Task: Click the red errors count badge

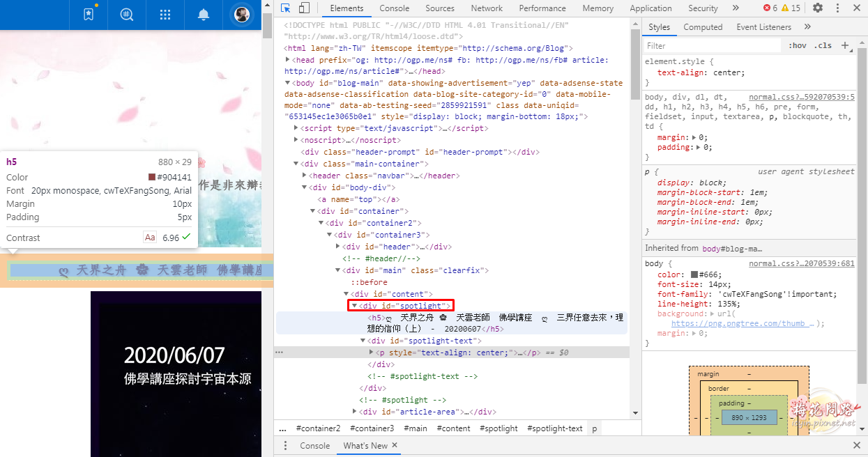Action: pyautogui.click(x=770, y=8)
